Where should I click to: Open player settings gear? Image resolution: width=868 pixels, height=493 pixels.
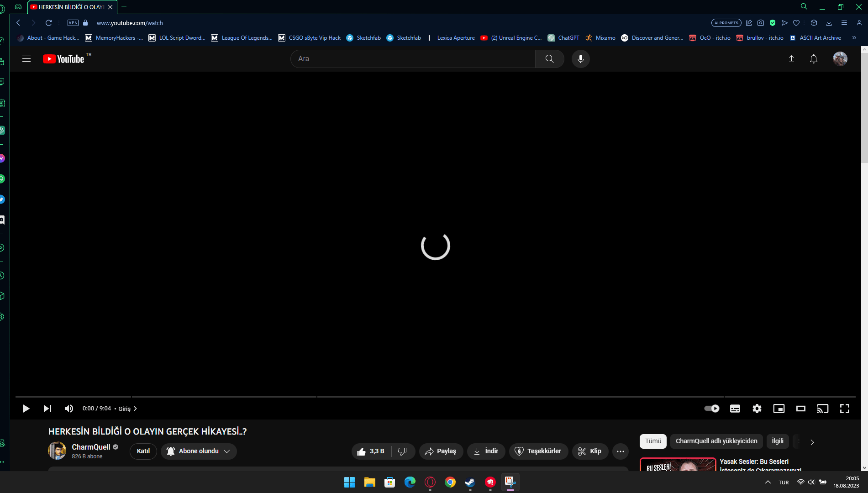757,409
